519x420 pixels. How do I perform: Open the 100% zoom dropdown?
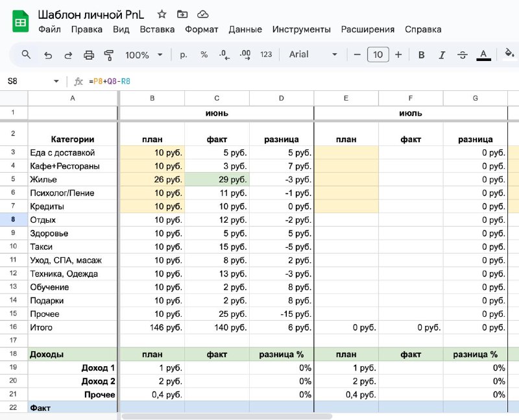(143, 55)
